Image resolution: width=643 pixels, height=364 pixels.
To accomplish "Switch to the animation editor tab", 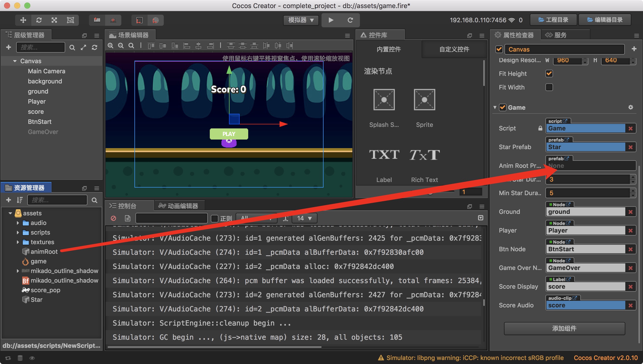I will 179,206.
